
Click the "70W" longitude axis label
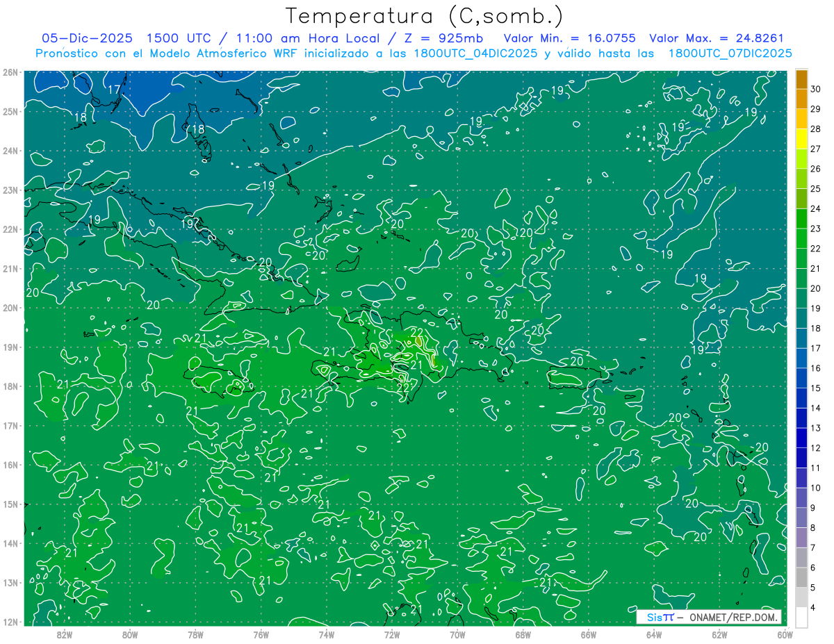[457, 634]
